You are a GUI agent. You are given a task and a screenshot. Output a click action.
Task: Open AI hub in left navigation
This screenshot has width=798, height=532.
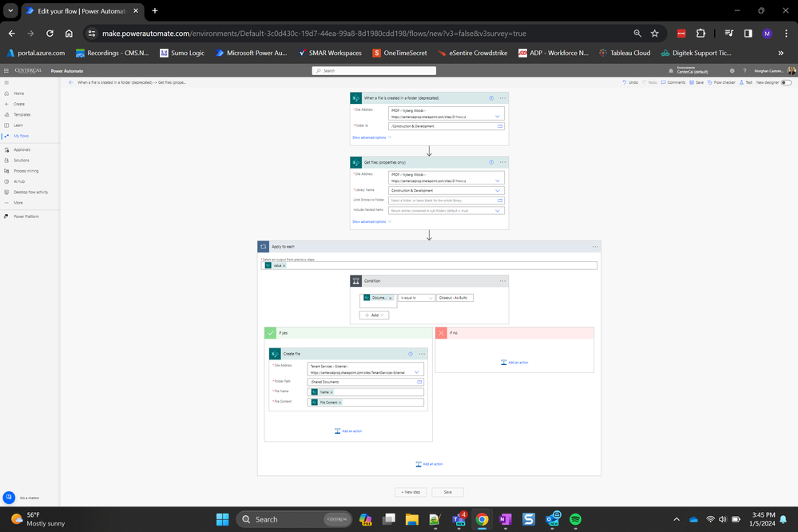(x=19, y=181)
